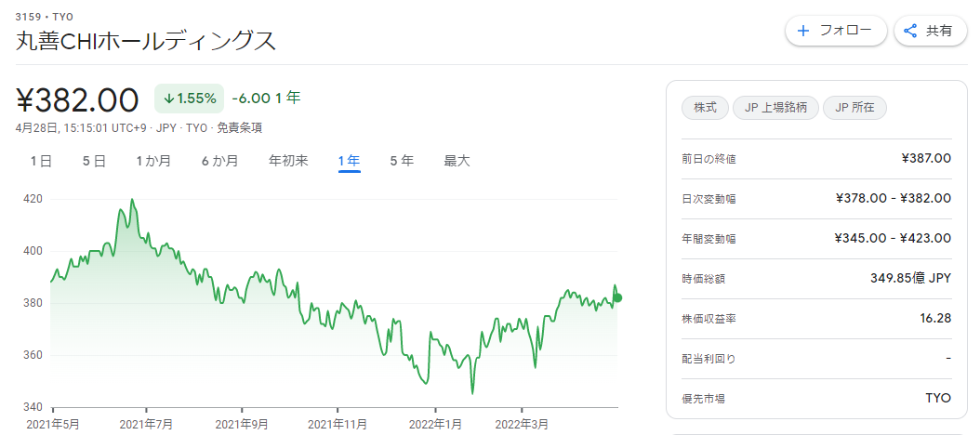Click the JP 所在 chip

[x=854, y=108]
